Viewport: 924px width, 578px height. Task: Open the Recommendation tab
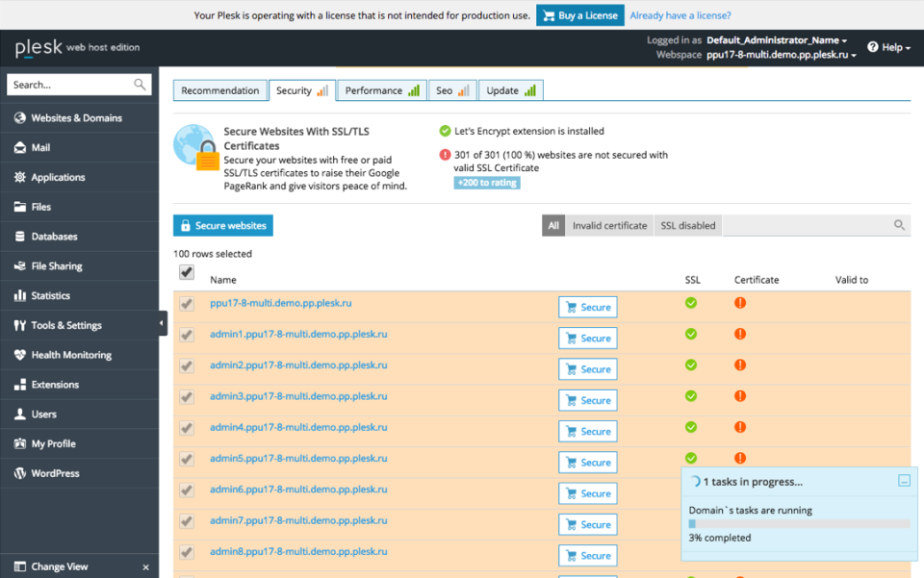click(x=219, y=89)
